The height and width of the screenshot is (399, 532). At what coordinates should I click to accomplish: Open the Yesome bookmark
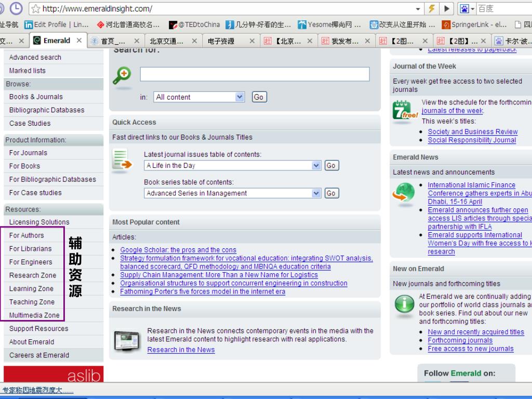coord(329,24)
